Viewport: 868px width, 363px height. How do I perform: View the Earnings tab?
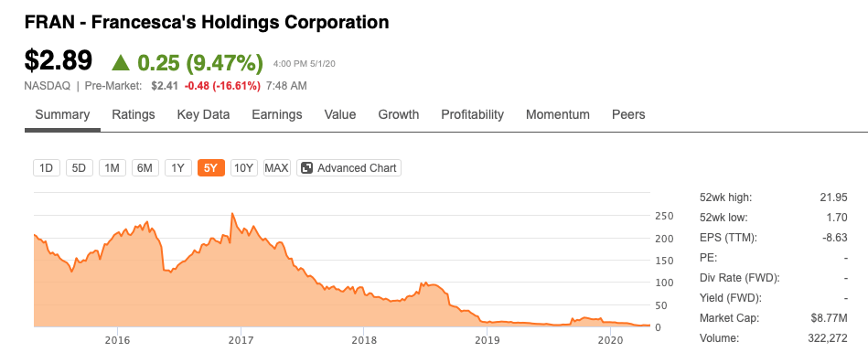point(277,114)
